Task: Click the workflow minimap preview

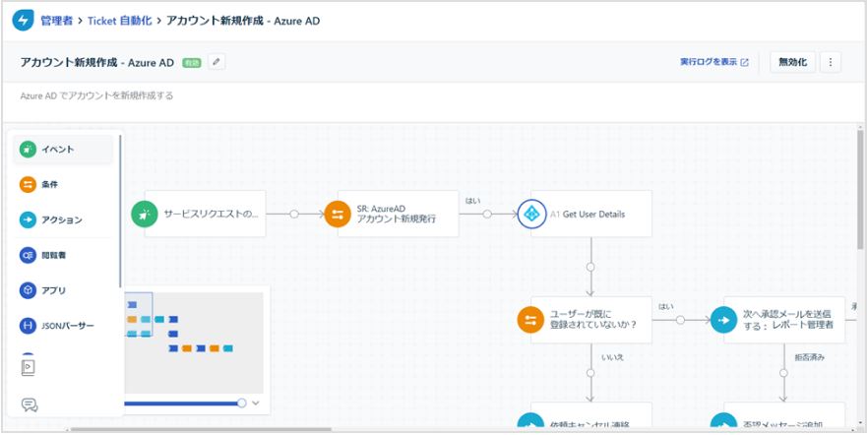Action: coord(192,341)
